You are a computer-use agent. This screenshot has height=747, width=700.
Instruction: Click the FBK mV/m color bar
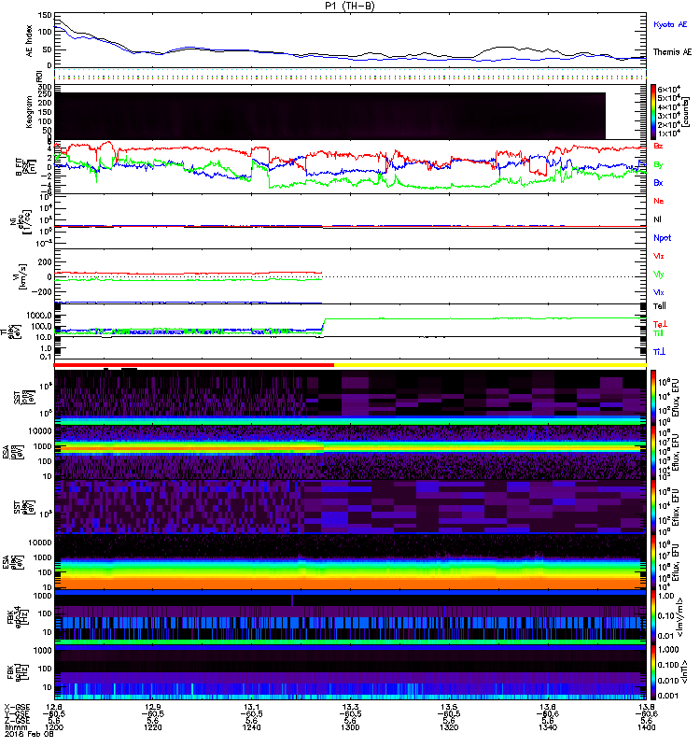click(x=654, y=616)
